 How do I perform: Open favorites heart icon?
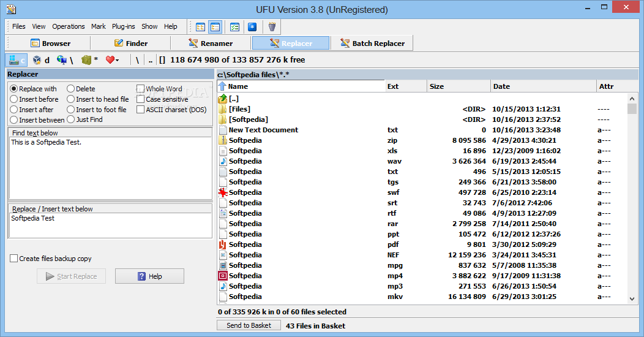[110, 60]
